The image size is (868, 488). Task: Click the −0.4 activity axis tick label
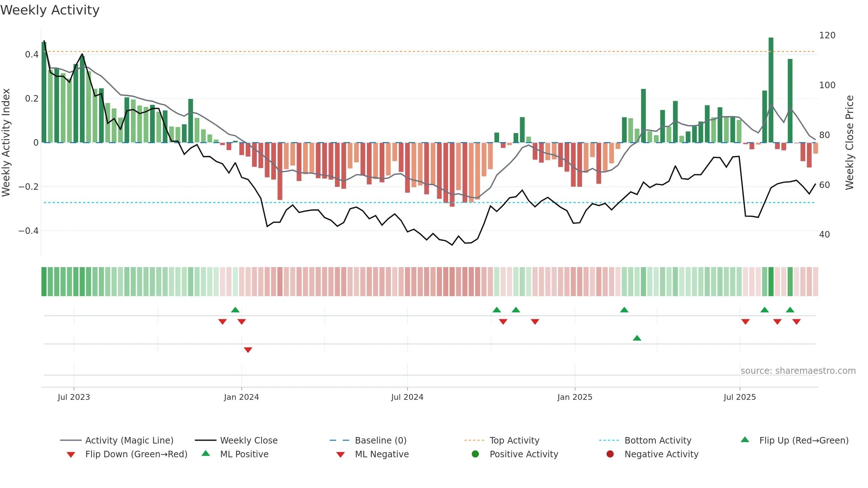(x=29, y=231)
